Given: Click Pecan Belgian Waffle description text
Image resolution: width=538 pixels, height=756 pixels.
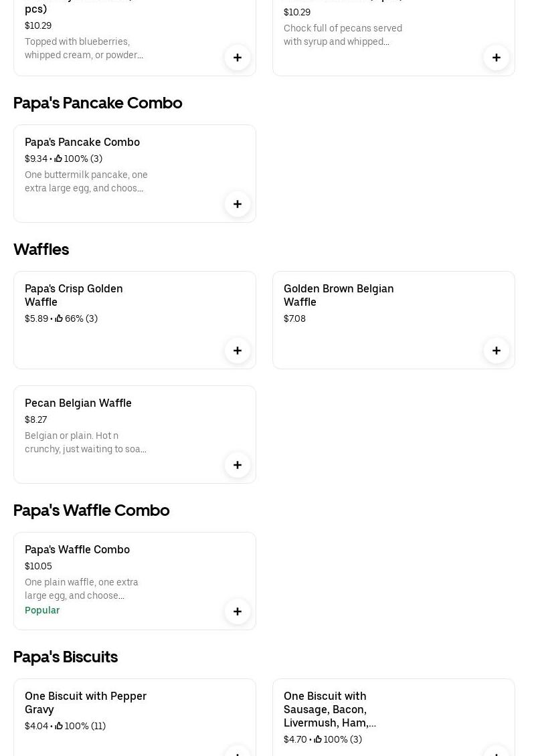Looking at the screenshot, I should [86, 442].
